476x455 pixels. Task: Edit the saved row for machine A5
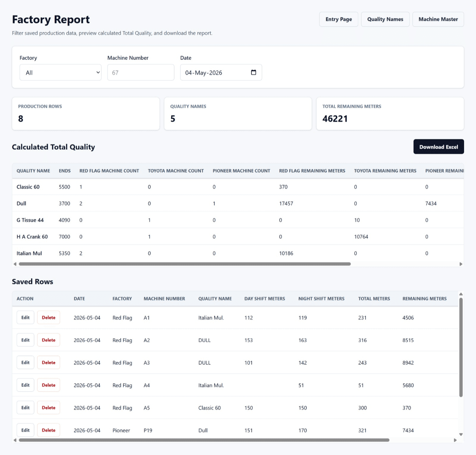[x=26, y=407]
